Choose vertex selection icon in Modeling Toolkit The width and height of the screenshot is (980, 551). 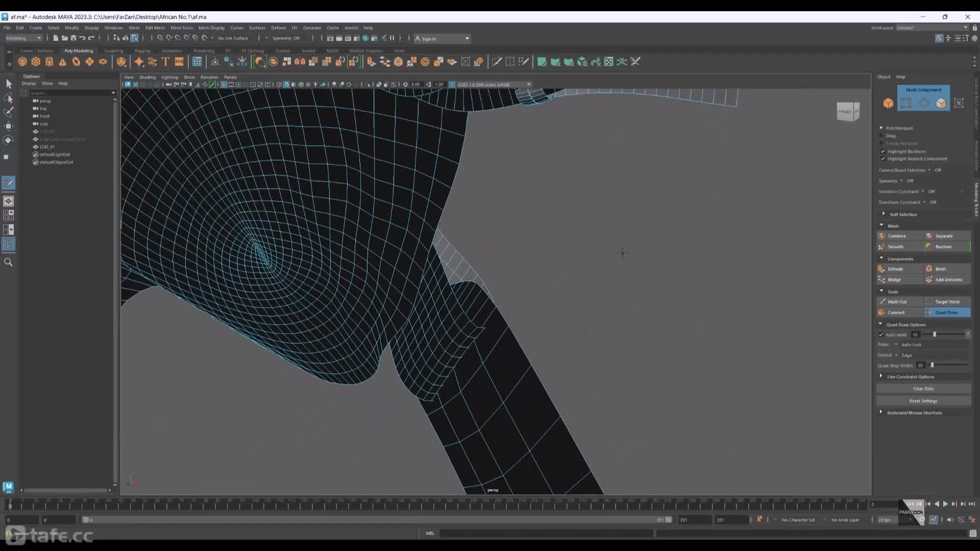coord(906,103)
